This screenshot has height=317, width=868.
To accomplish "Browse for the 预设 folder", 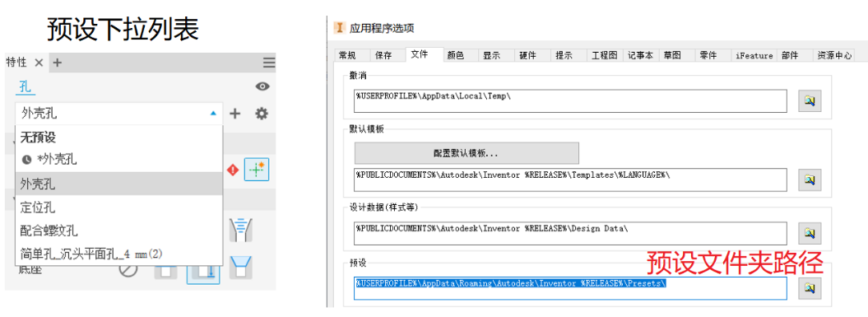I will (810, 288).
